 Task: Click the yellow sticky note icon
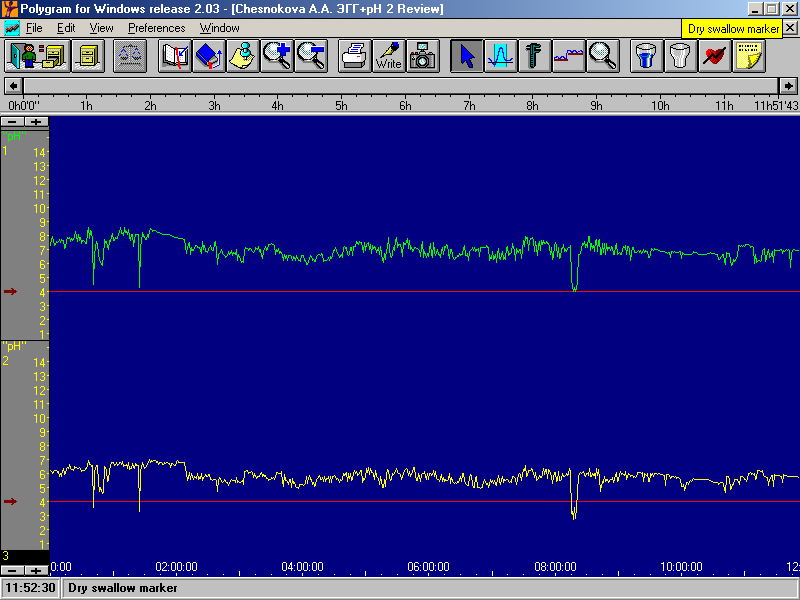pos(749,56)
